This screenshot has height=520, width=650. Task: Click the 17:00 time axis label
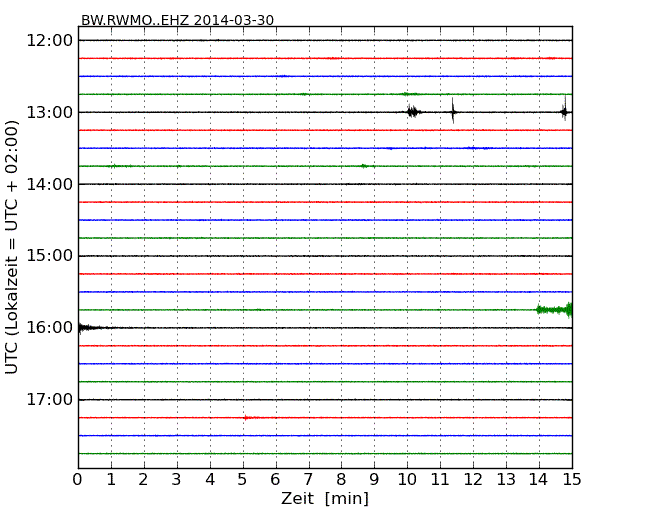[50, 400]
